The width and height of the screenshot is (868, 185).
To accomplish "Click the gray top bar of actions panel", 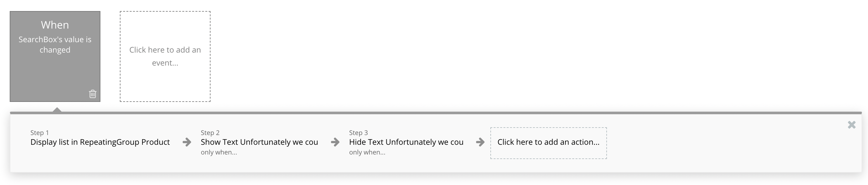I will (x=438, y=113).
